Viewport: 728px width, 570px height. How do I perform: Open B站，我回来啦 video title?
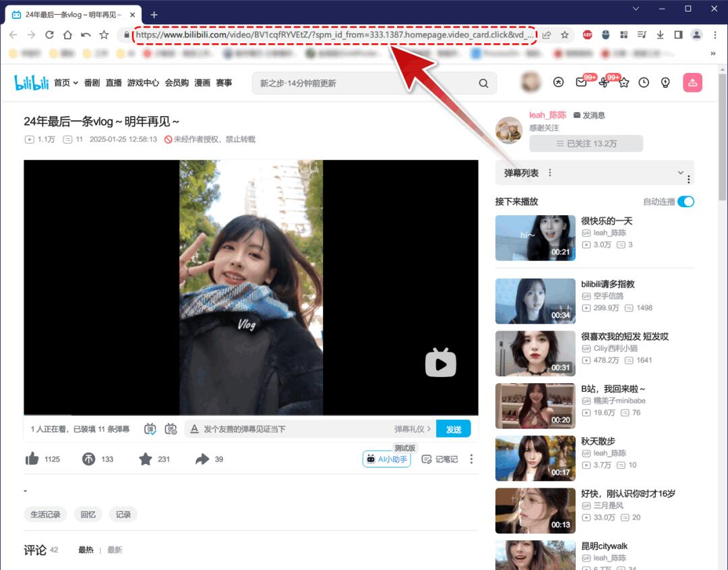pyautogui.click(x=613, y=389)
